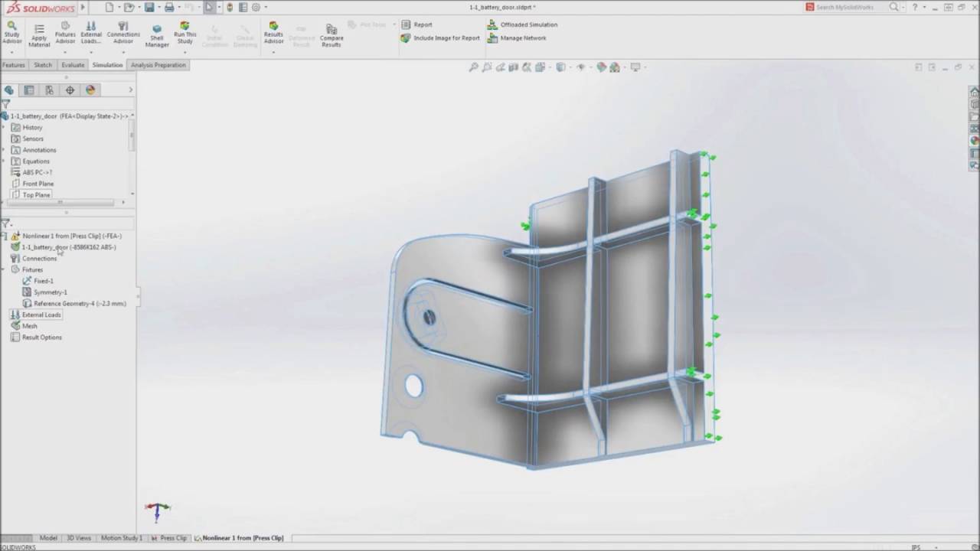The image size is (980, 551).
Task: Open the DimXpertManager tab icon
Action: (x=70, y=90)
